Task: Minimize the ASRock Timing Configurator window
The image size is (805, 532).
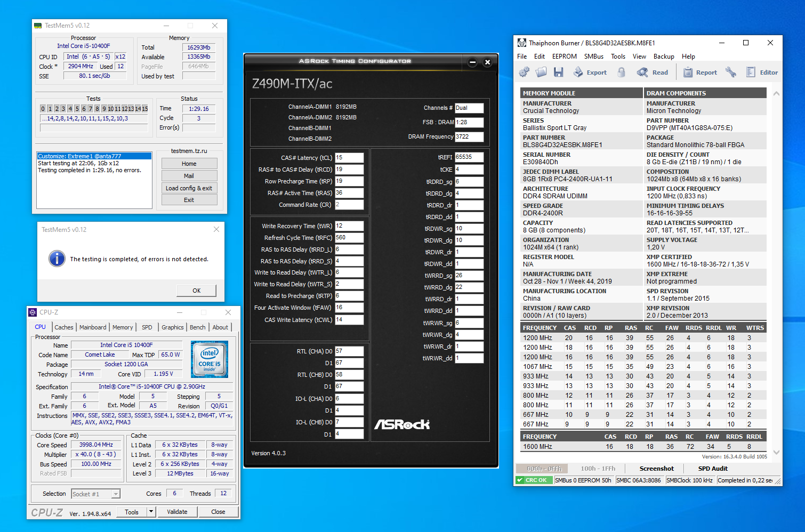Action: [x=472, y=62]
